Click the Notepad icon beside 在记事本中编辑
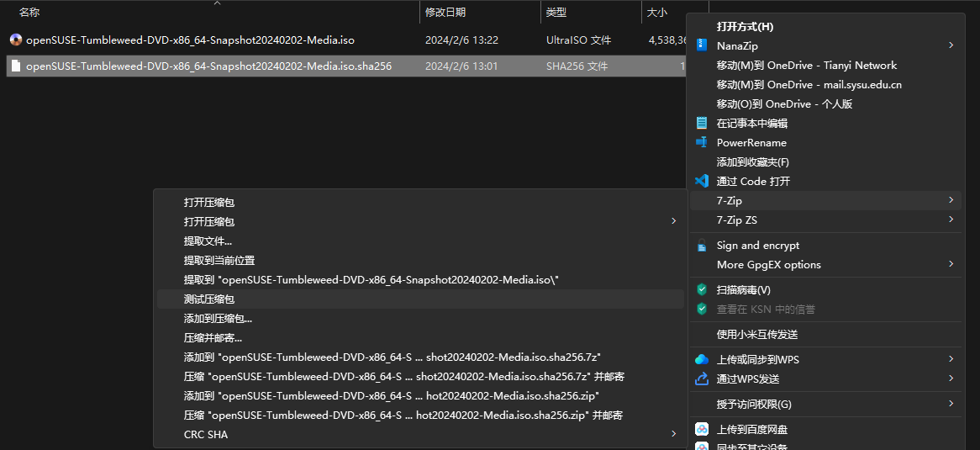Screen dimensions: 980x450 click(x=702, y=123)
